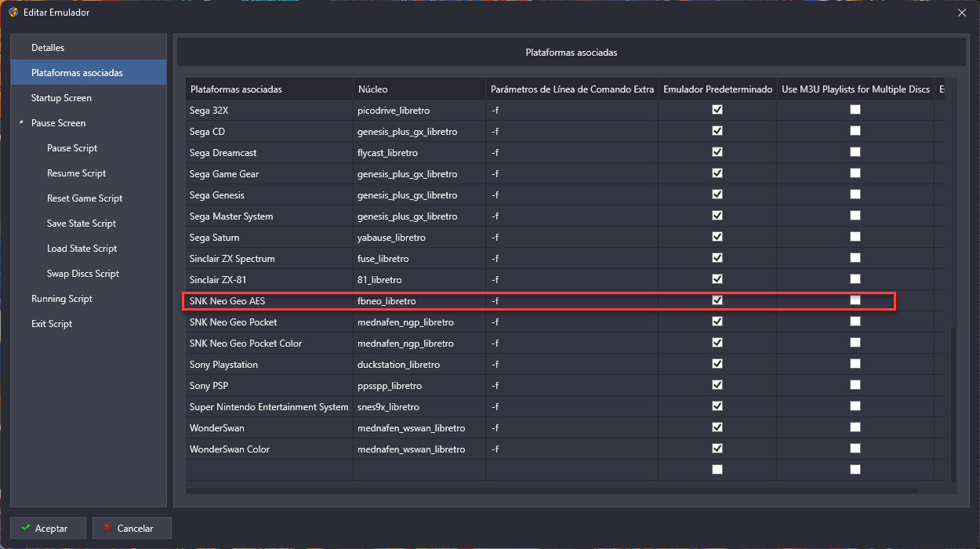Select the Sega Genesis platform cell
The height and width of the screenshot is (549, 980).
269,195
